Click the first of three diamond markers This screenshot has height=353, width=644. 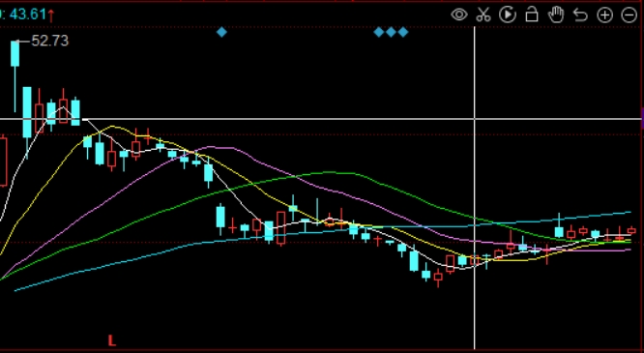click(x=379, y=32)
